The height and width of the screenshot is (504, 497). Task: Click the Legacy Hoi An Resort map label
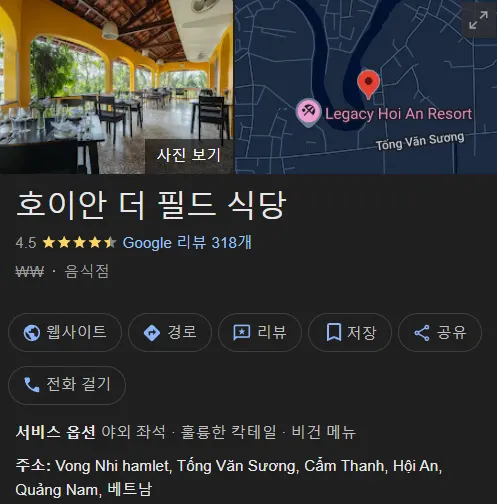398,114
